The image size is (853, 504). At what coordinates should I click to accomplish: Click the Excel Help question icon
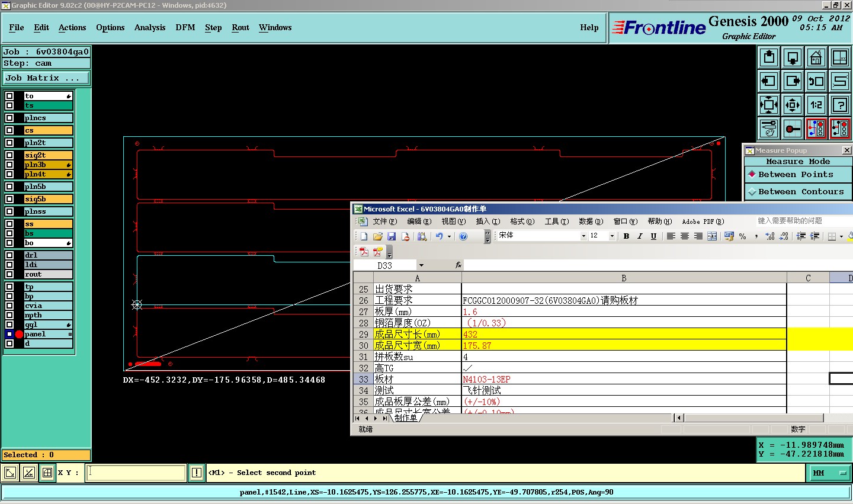click(463, 236)
